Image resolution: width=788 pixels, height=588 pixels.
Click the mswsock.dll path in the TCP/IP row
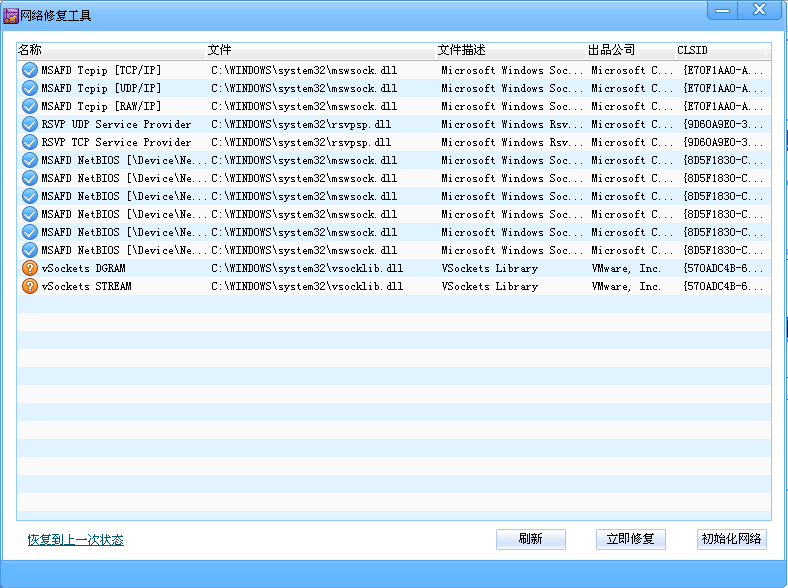(304, 70)
